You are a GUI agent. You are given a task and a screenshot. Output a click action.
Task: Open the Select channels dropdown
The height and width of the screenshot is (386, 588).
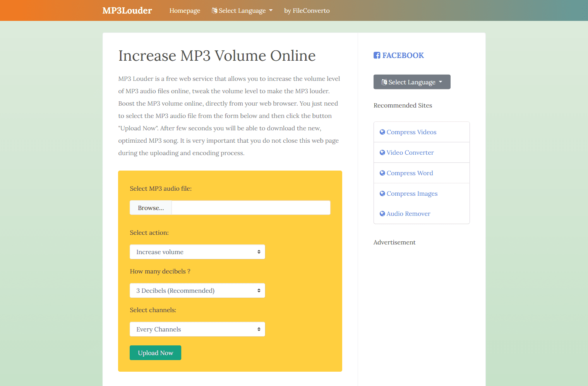(197, 329)
